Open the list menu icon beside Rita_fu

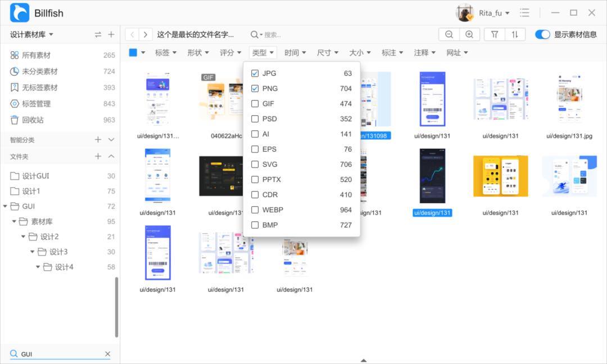pos(524,13)
